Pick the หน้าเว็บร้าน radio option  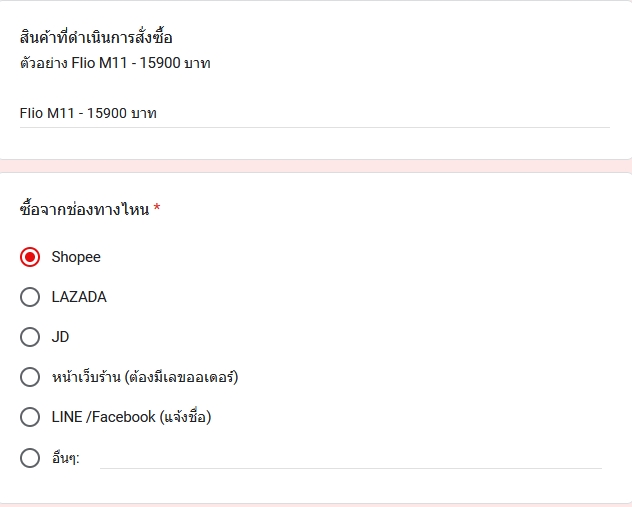coord(30,377)
